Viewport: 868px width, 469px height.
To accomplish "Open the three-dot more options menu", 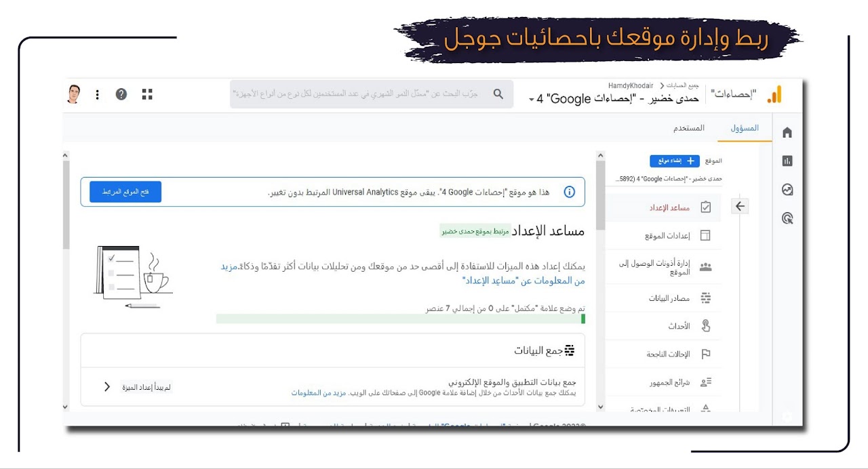I will (x=98, y=94).
